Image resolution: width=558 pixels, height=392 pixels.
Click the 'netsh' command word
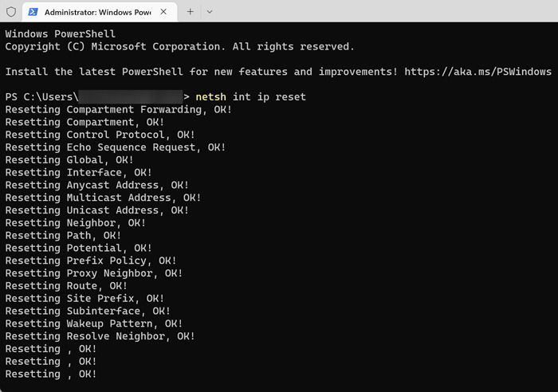[x=210, y=96]
